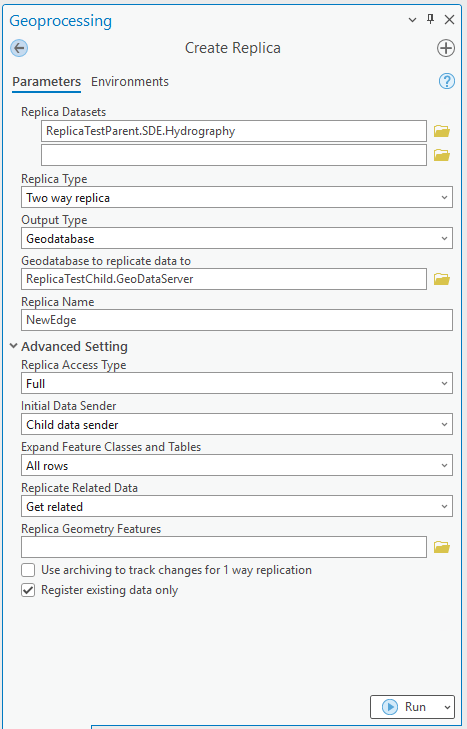Click the Replica Name input field
Viewport: 467px width, 729px height.
(x=237, y=320)
